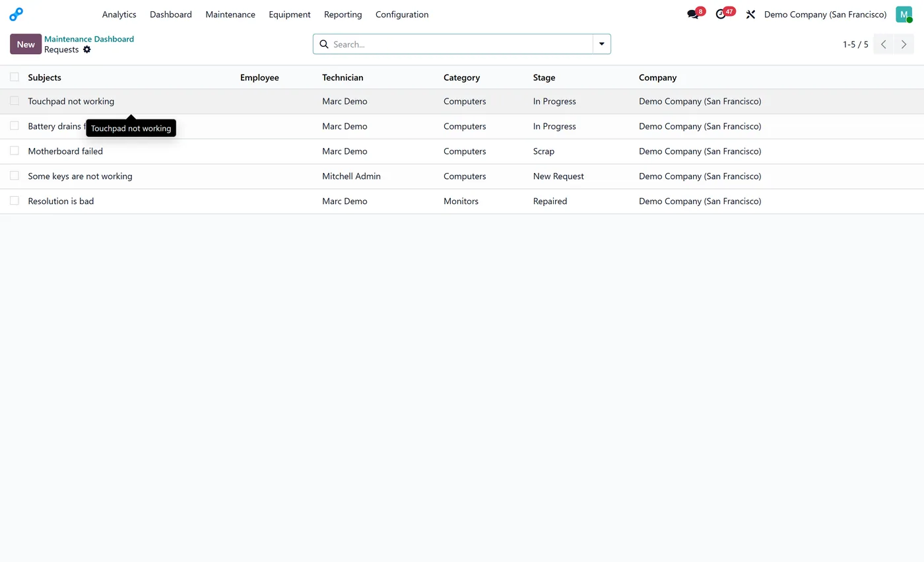Sort by the Company column header
The height and width of the screenshot is (562, 924).
(x=657, y=77)
